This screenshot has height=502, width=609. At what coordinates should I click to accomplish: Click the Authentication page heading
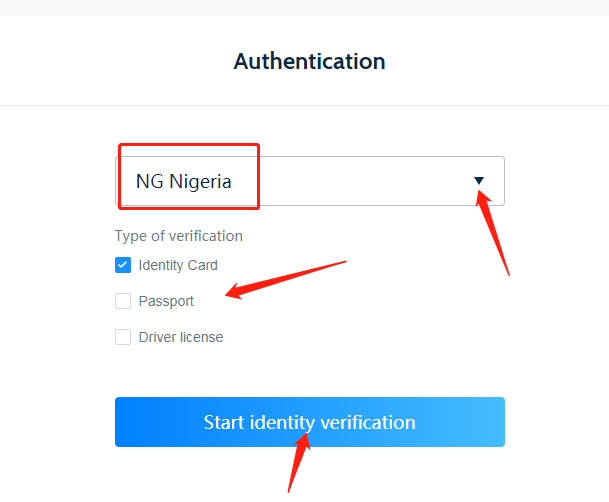pyautogui.click(x=309, y=61)
